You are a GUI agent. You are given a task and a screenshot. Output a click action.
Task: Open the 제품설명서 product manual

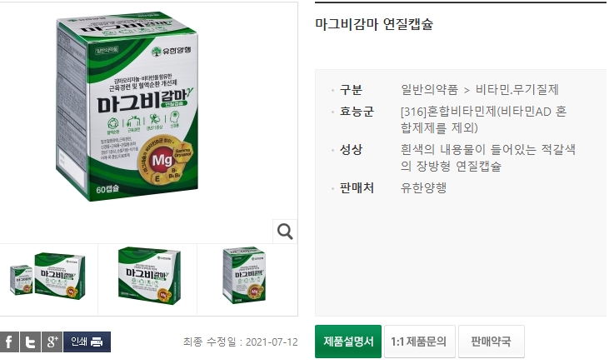(x=348, y=342)
